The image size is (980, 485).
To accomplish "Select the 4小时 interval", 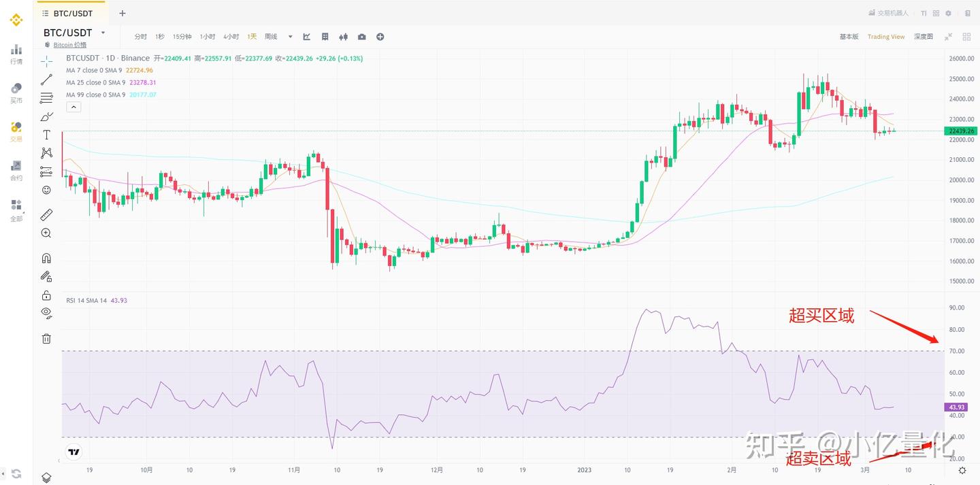I will click(x=231, y=37).
